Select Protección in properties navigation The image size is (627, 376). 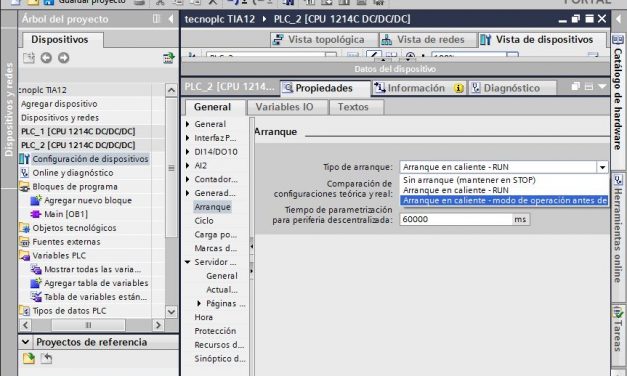click(215, 331)
